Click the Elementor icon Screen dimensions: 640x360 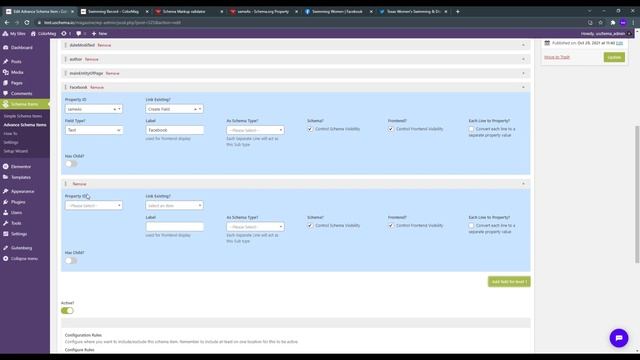coord(6,167)
